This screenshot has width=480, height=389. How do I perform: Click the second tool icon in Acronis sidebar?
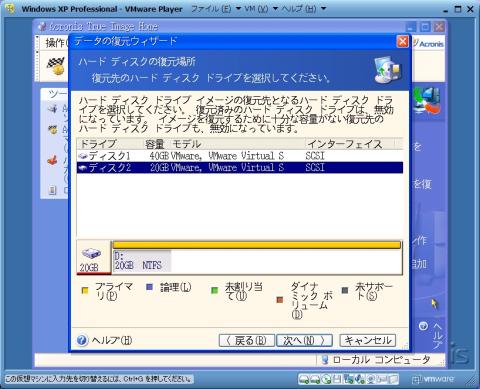pyautogui.click(x=53, y=130)
